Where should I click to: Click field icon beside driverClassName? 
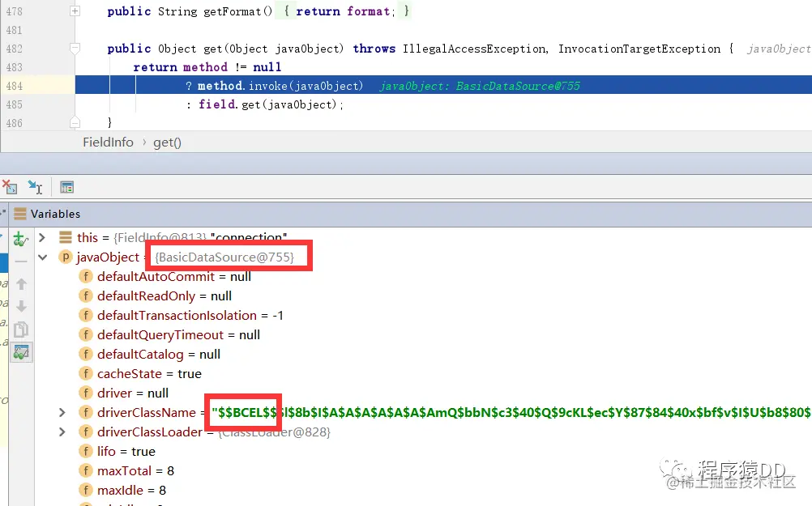pos(85,412)
